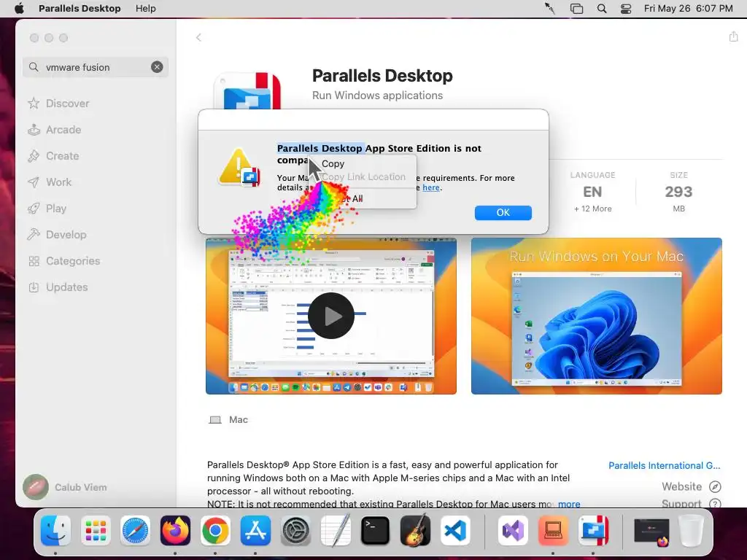This screenshot has width=747, height=560.
Task: Go to the Work section in the sidebar
Action: click(x=58, y=182)
